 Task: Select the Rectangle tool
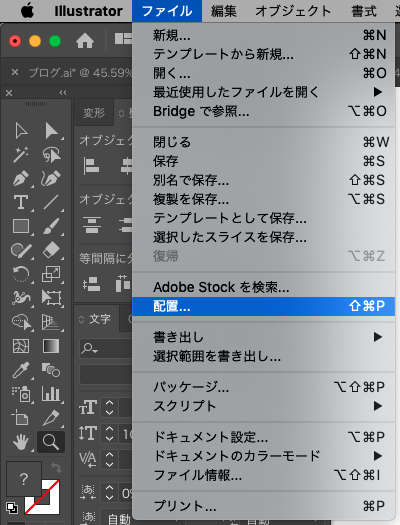(21, 226)
